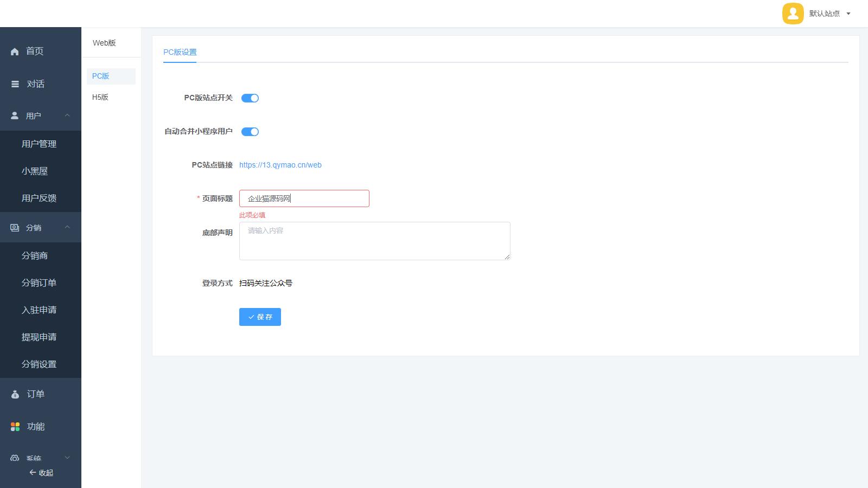Open the 分销商 submenu item
Viewport: 868px width, 488px height.
point(41,256)
